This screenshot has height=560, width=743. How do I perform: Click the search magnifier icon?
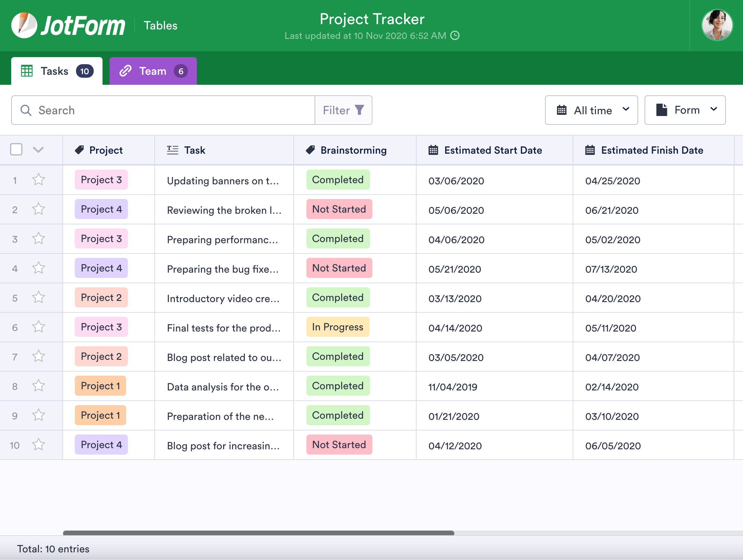pyautogui.click(x=26, y=110)
